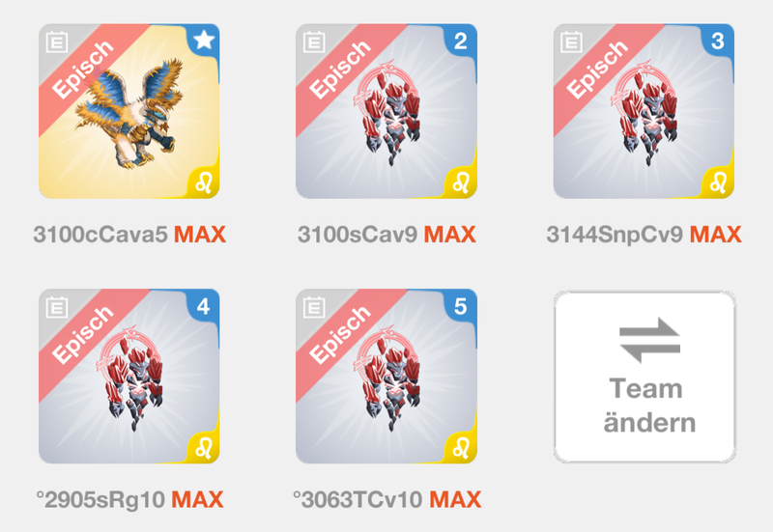
Task: Click the star leader badge on griffin card
Action: 204,41
